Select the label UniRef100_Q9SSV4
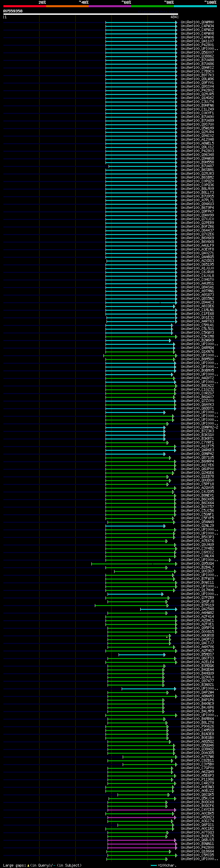The image size is (220, 868). [x=197, y=86]
